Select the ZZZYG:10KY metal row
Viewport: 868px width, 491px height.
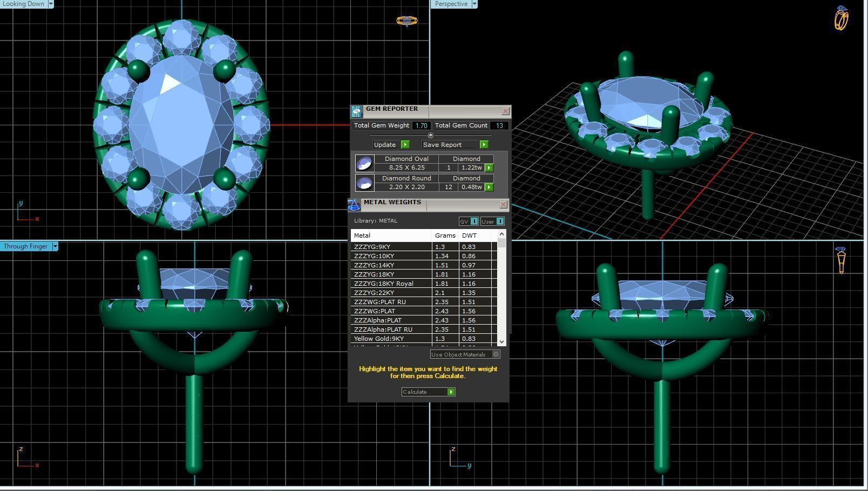point(424,256)
